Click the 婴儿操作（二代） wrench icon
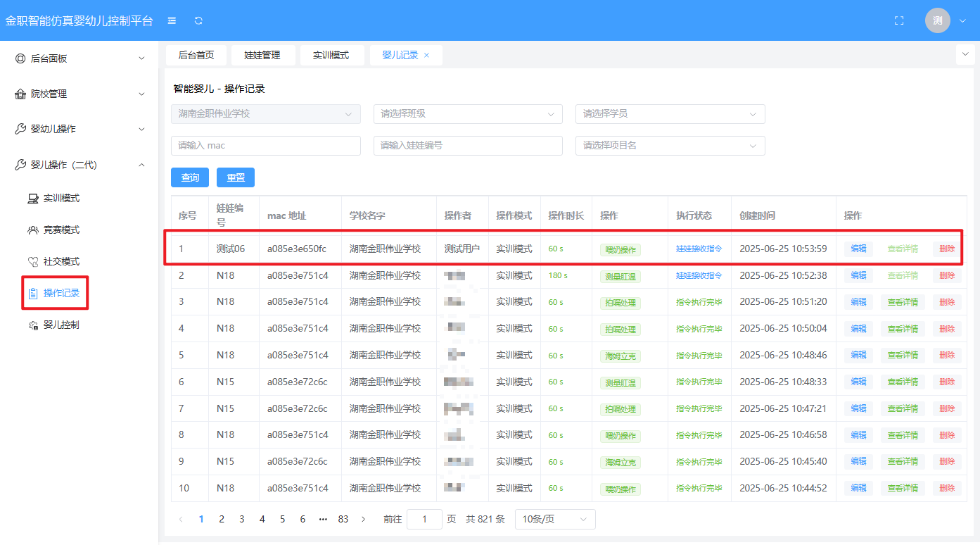 click(20, 165)
